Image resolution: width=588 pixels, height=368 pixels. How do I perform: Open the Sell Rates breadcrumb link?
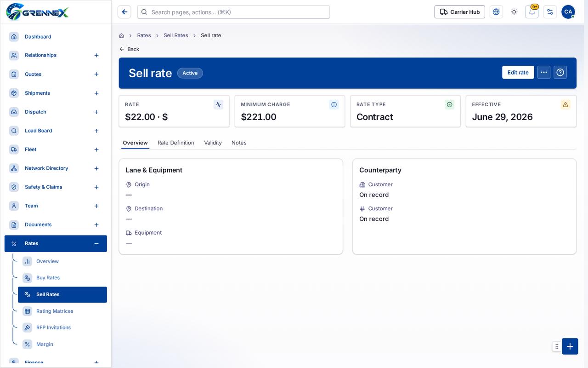click(176, 35)
